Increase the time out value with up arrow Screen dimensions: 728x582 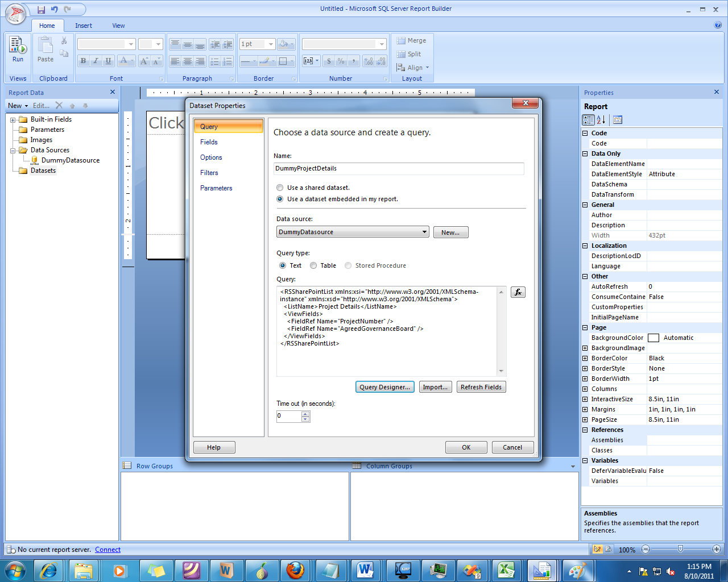pyautogui.click(x=305, y=413)
